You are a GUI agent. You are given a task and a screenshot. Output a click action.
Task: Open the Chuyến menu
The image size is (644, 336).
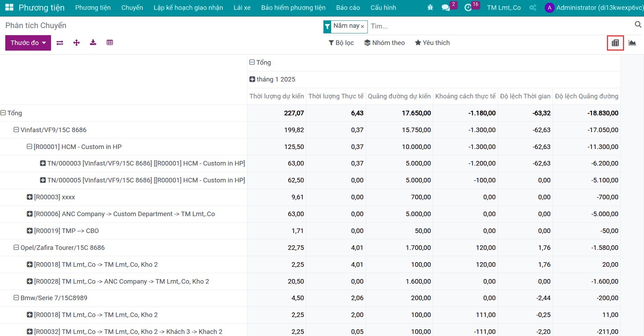132,7
